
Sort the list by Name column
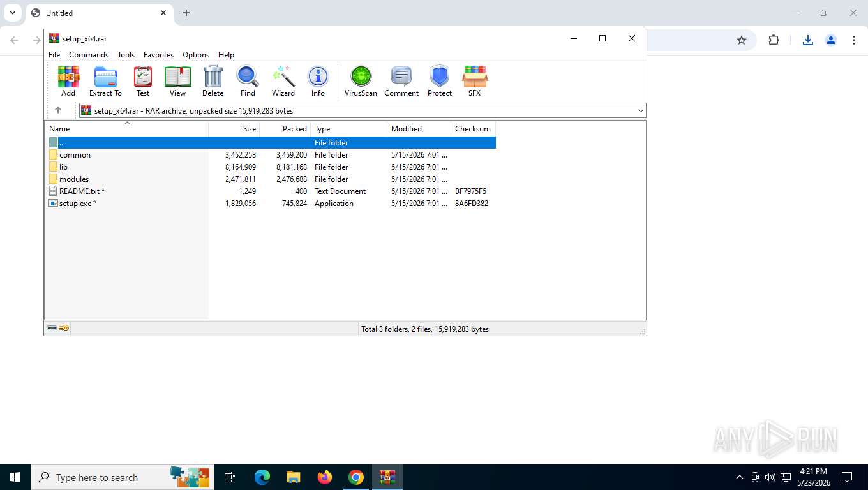click(x=126, y=129)
